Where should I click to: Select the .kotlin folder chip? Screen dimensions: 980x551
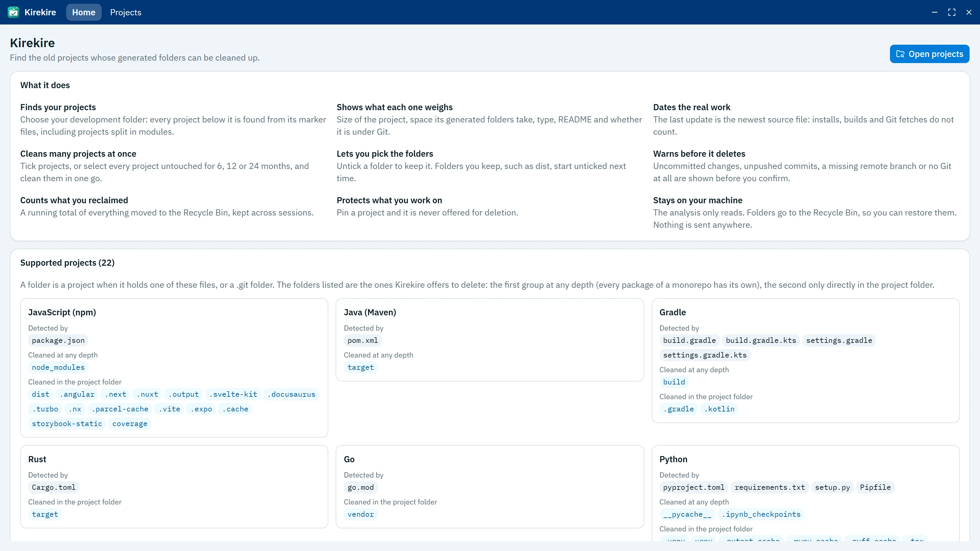click(x=719, y=409)
